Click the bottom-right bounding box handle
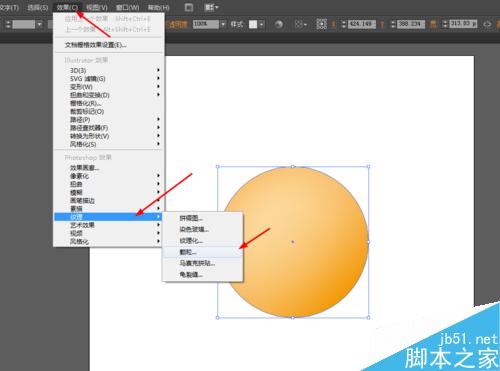500x371 pixels. point(368,318)
